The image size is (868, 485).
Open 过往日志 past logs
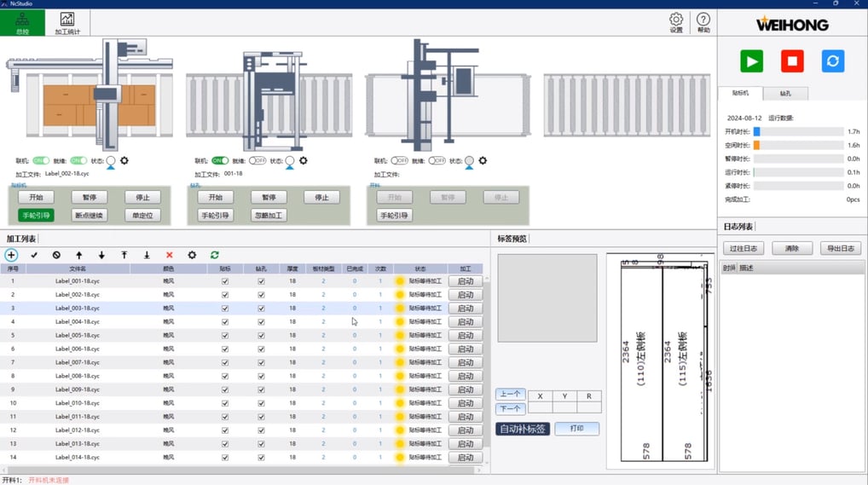coord(744,249)
